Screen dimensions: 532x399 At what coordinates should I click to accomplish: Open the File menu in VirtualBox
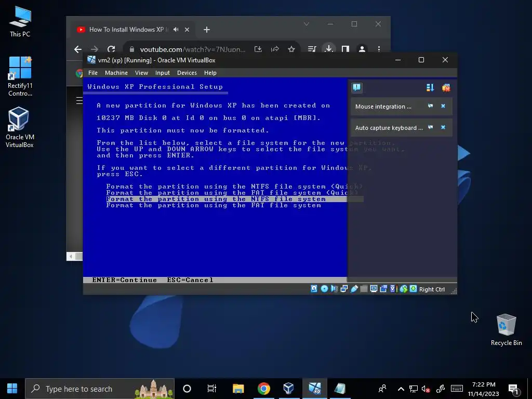coord(92,73)
